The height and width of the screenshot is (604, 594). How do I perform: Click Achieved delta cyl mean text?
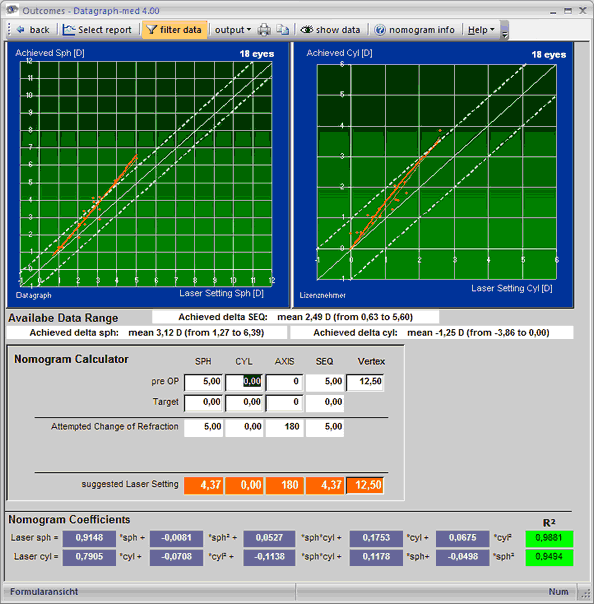431,333
